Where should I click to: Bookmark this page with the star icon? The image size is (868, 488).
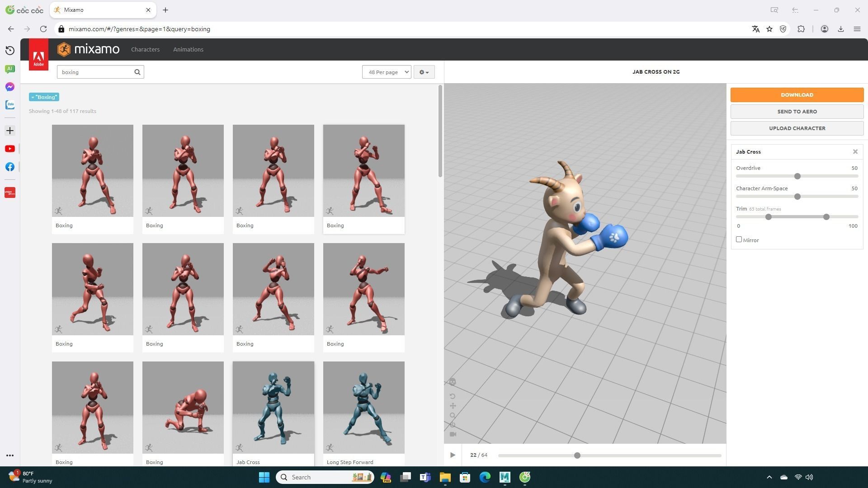[769, 29]
